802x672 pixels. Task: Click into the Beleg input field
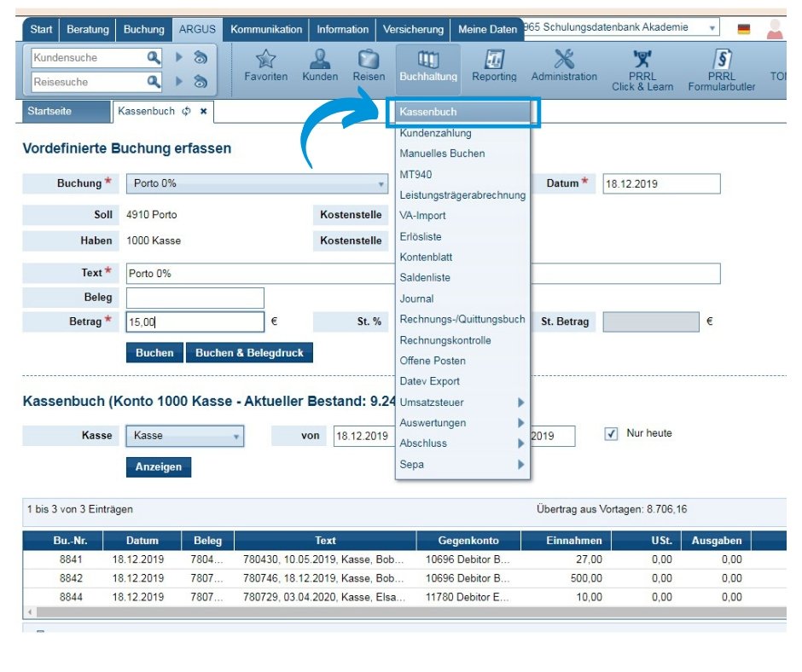(x=195, y=298)
